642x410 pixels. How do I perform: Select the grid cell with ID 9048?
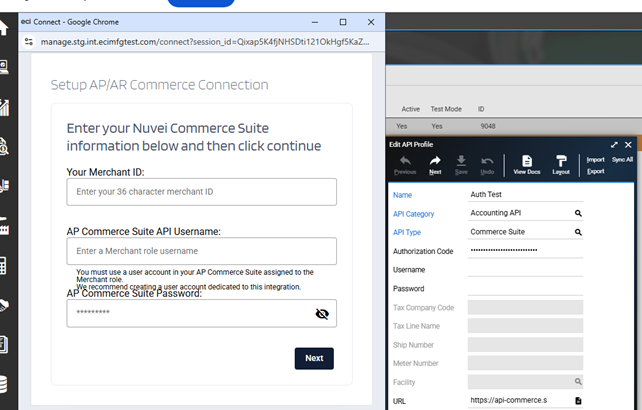click(x=488, y=126)
